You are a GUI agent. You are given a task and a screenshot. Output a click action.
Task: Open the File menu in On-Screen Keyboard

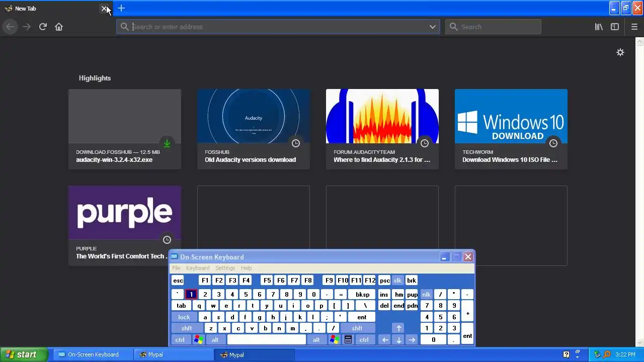[176, 268]
